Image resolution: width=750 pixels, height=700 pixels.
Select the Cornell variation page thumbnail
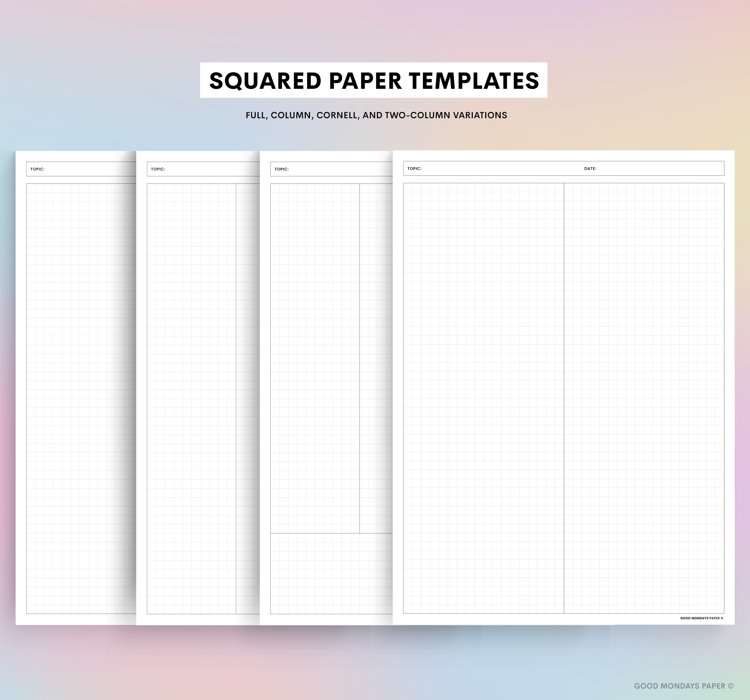(x=326, y=388)
